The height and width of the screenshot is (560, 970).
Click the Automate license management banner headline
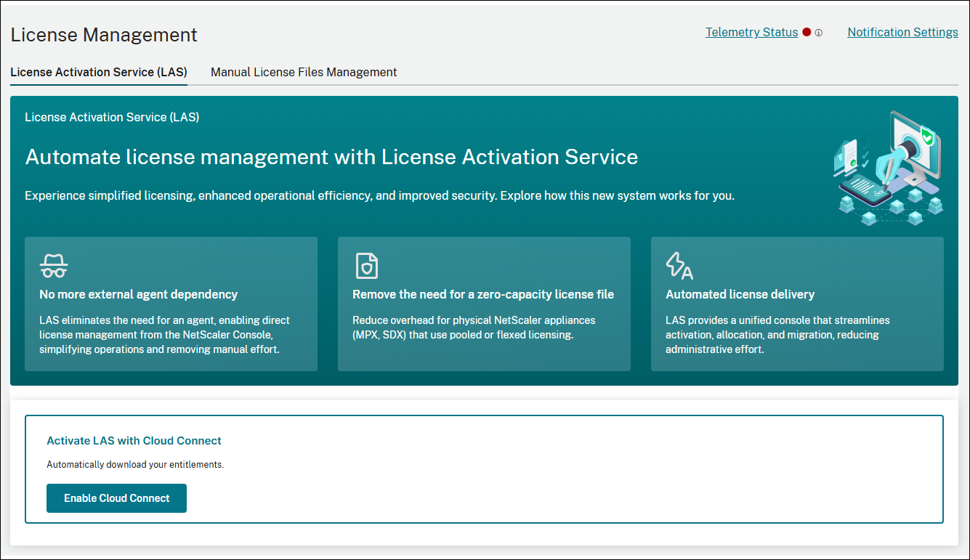point(331,157)
